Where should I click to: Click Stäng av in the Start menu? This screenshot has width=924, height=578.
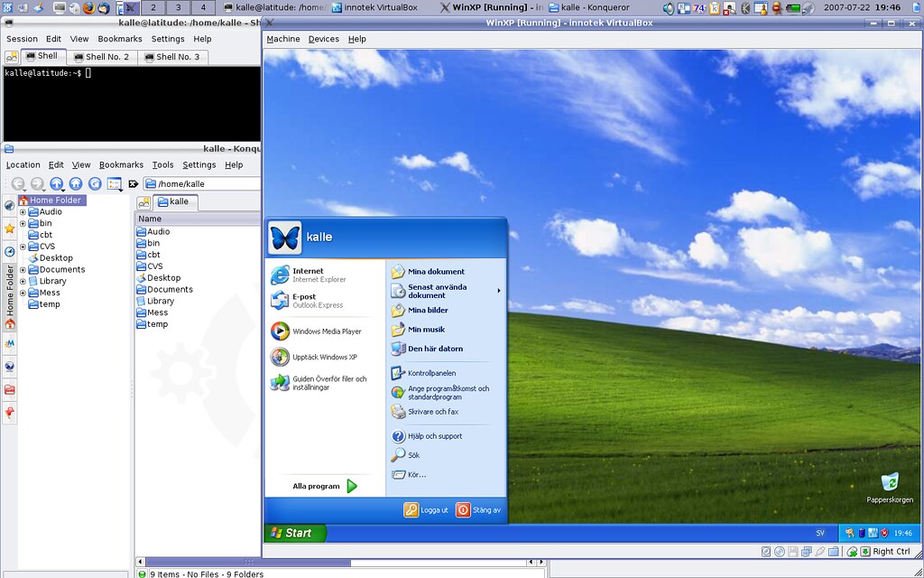[478, 510]
